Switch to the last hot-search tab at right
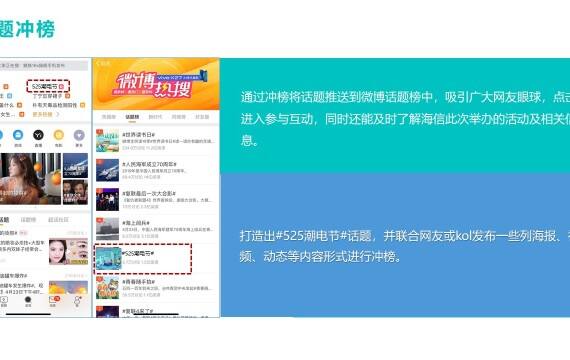 pyautogui.click(x=202, y=117)
